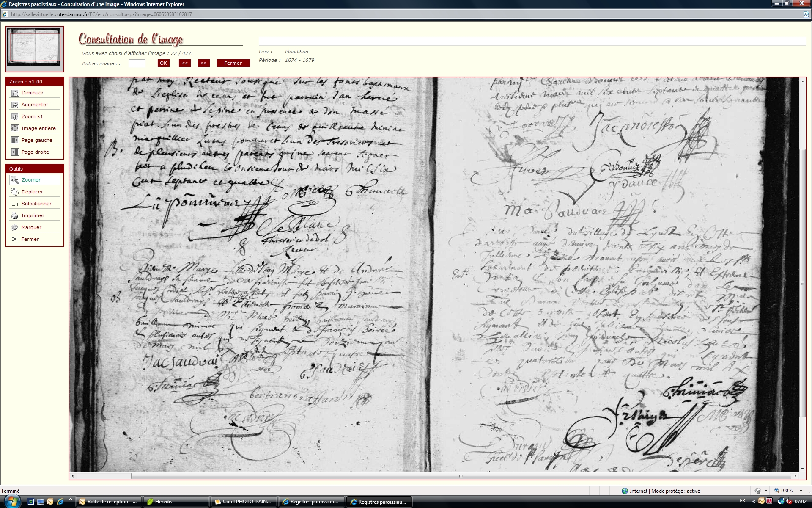Go to the next image with »» button

(203, 63)
